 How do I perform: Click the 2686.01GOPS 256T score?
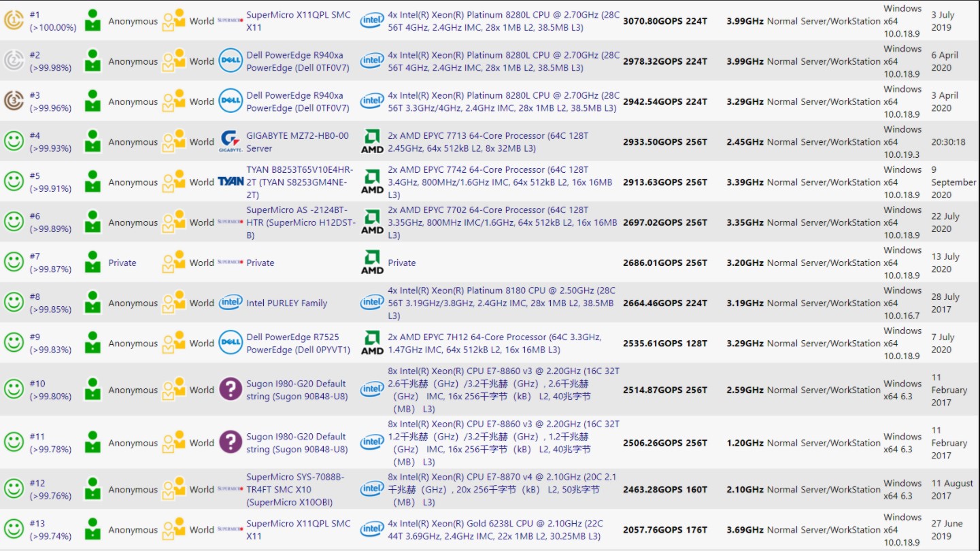pyautogui.click(x=665, y=263)
